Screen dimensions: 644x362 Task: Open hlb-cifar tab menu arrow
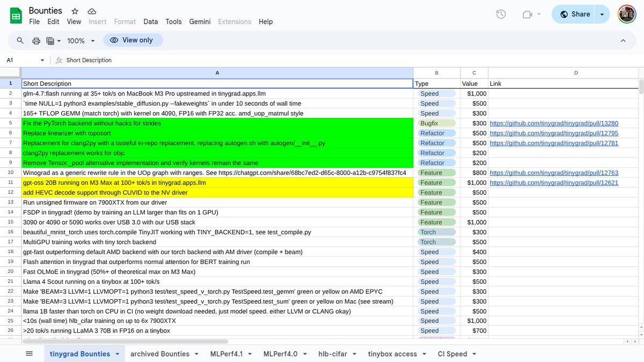(355, 354)
